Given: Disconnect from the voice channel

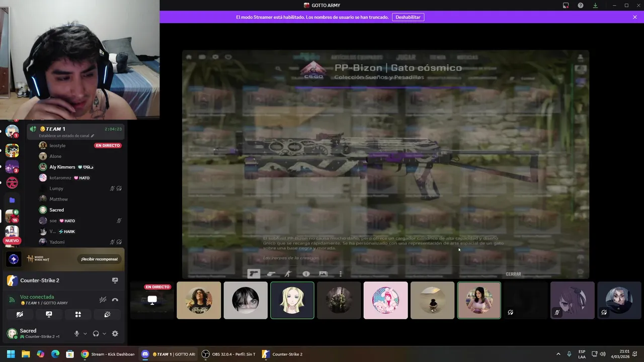Looking at the screenshot, I should pos(115,300).
